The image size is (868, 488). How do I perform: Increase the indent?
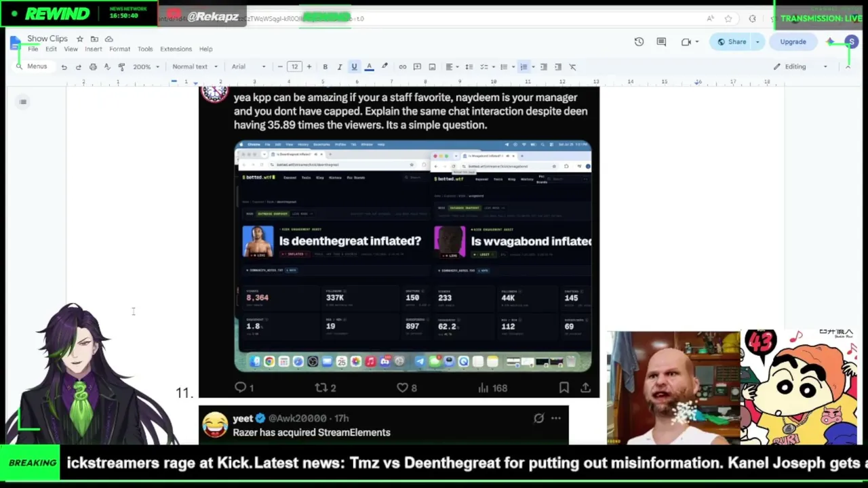point(558,66)
